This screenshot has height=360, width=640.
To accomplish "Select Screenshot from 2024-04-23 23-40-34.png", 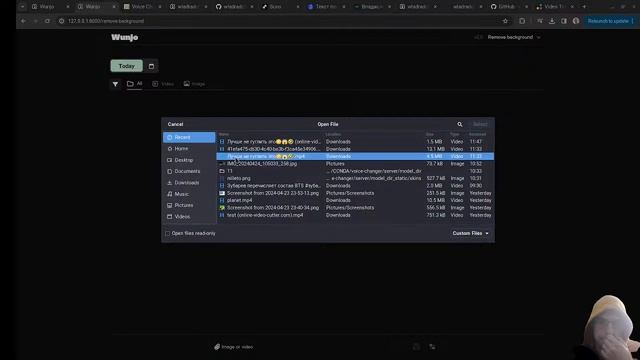I will 355,208.
